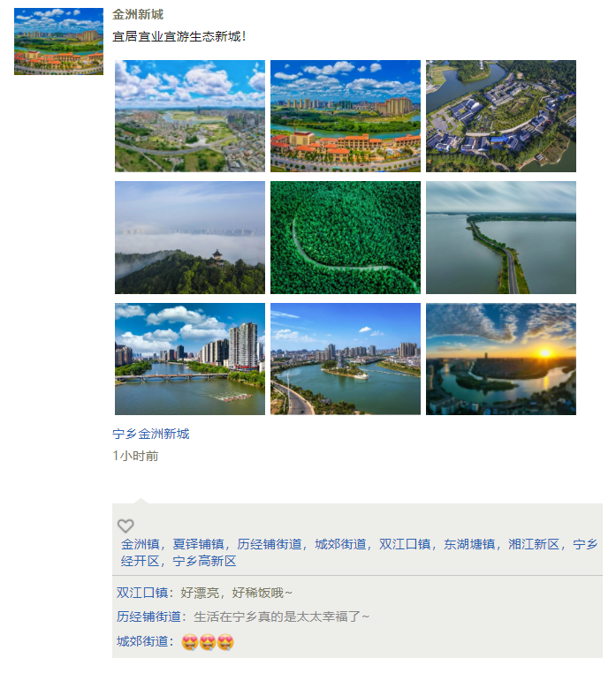
Task: Open the orange-roofed buildings photo
Action: pos(346,116)
